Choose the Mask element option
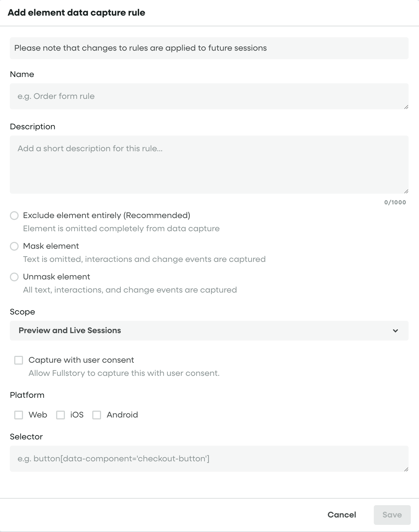The height and width of the screenshot is (532, 419). coord(14,246)
